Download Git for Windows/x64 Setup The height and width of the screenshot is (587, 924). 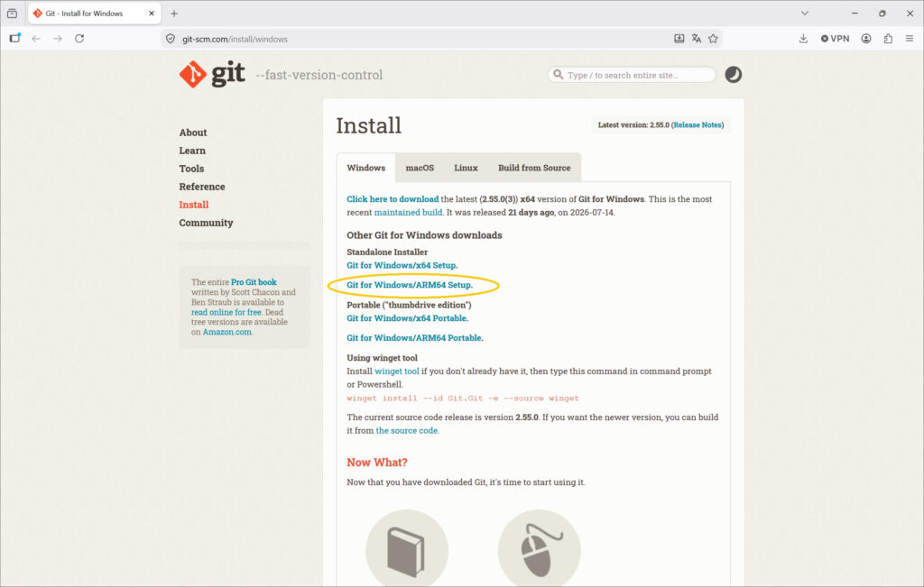click(402, 265)
